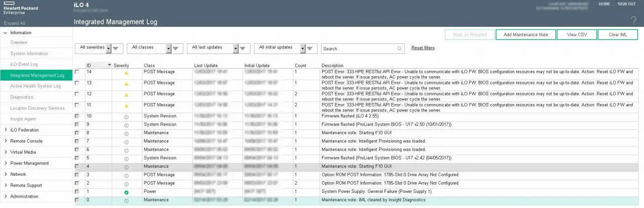Tick the checkbox for log entry 11
Viewport: 644px width, 208px height.
[x=78, y=105]
